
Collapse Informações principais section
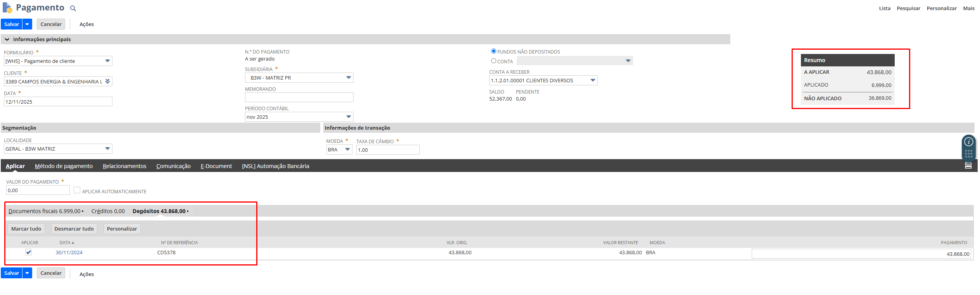point(7,40)
